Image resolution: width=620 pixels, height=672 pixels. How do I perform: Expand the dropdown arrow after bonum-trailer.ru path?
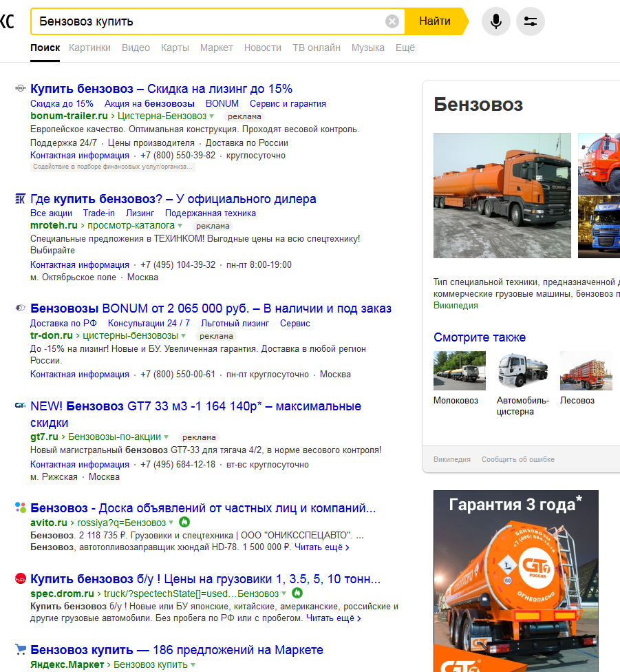211,116
